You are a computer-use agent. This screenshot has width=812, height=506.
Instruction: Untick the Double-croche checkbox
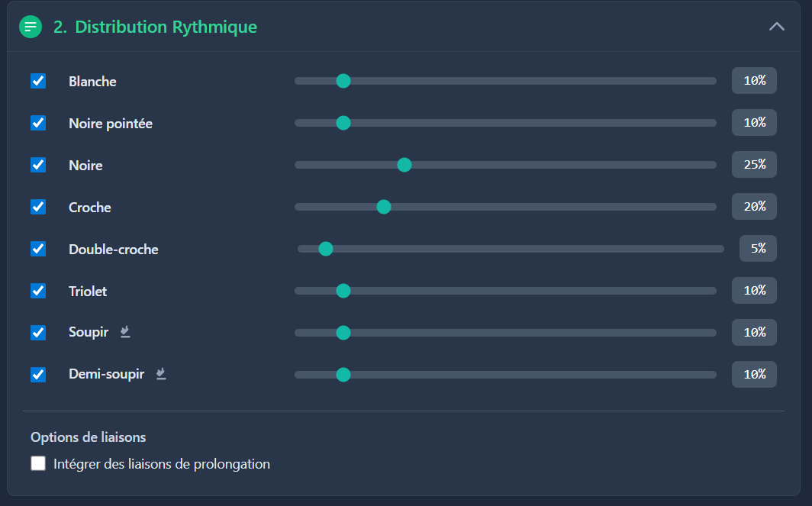(x=38, y=249)
